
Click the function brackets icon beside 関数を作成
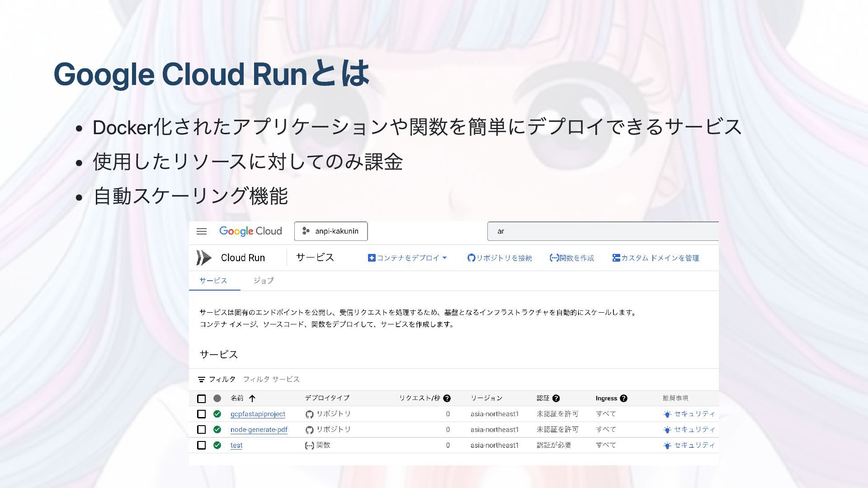554,258
